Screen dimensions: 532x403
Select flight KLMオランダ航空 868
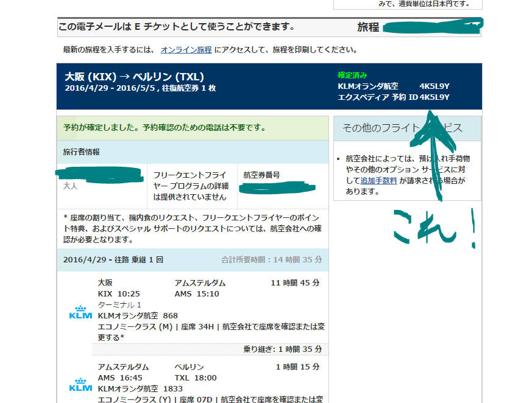click(138, 315)
